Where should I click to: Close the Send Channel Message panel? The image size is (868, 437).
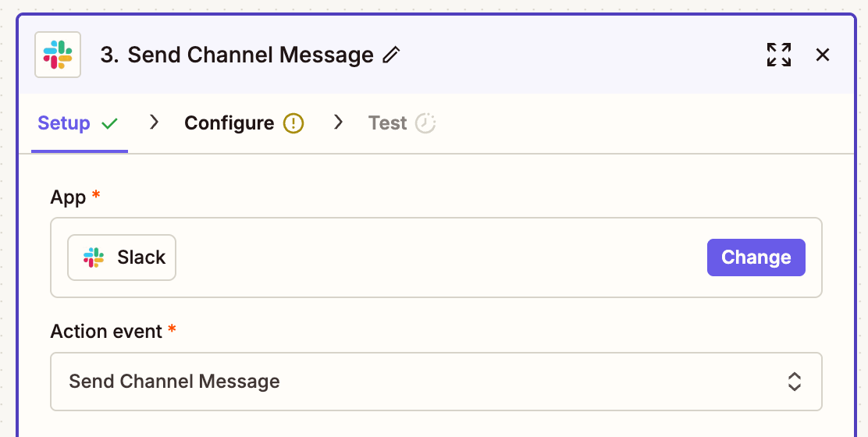tap(822, 55)
